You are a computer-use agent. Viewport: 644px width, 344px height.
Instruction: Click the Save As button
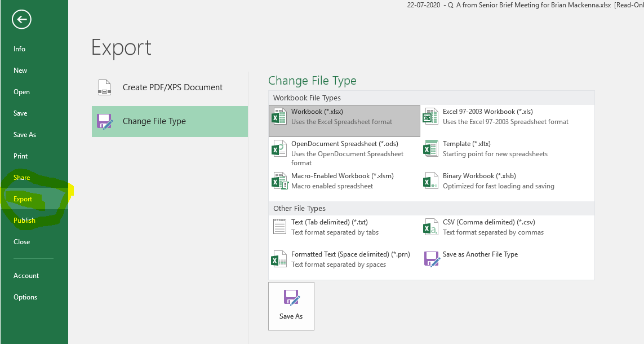coord(291,306)
